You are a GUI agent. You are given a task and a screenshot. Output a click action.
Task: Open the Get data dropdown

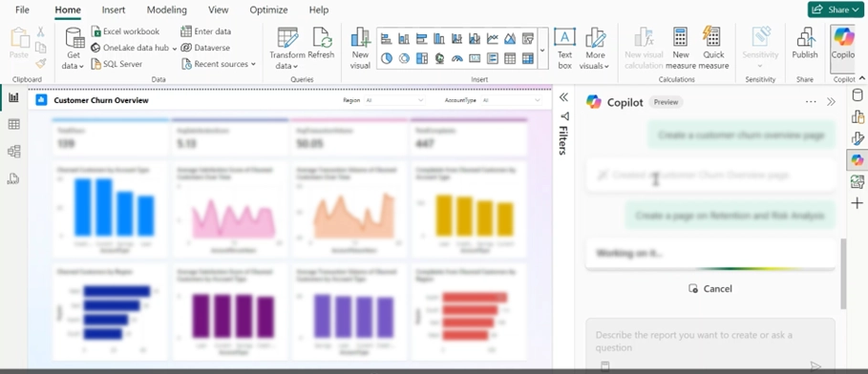[74, 48]
